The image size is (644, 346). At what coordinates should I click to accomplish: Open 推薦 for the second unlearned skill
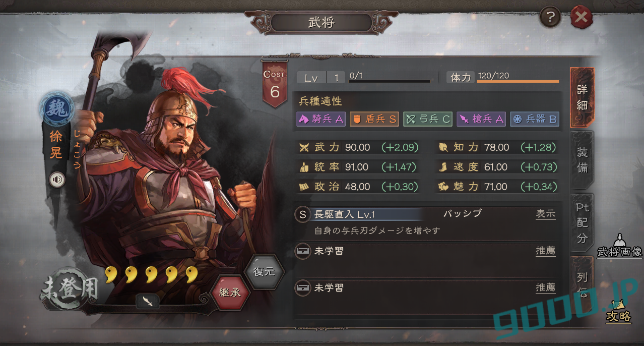[x=545, y=287]
